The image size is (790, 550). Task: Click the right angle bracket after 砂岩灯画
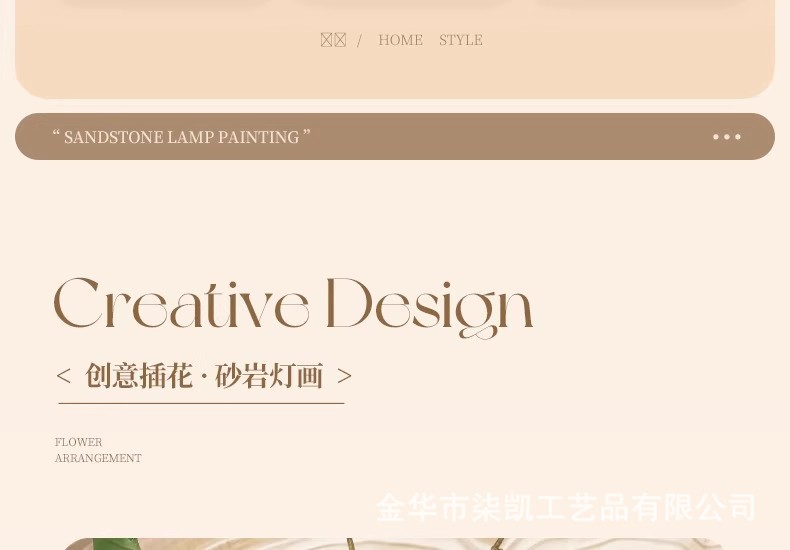point(344,376)
